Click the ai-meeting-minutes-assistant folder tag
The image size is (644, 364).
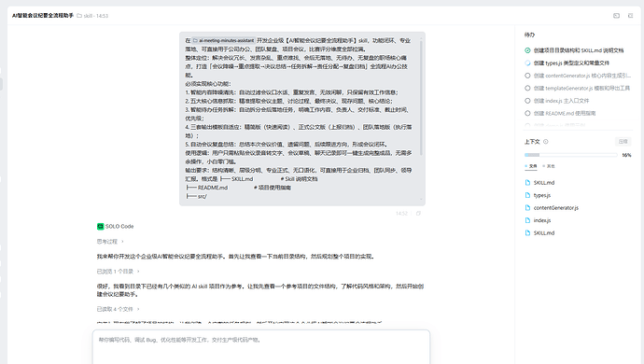point(223,41)
